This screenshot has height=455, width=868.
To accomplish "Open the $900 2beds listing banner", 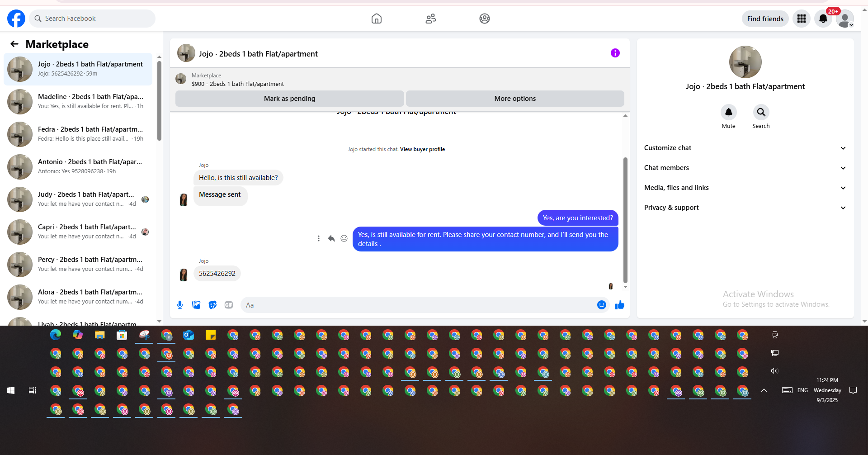I will click(400, 80).
